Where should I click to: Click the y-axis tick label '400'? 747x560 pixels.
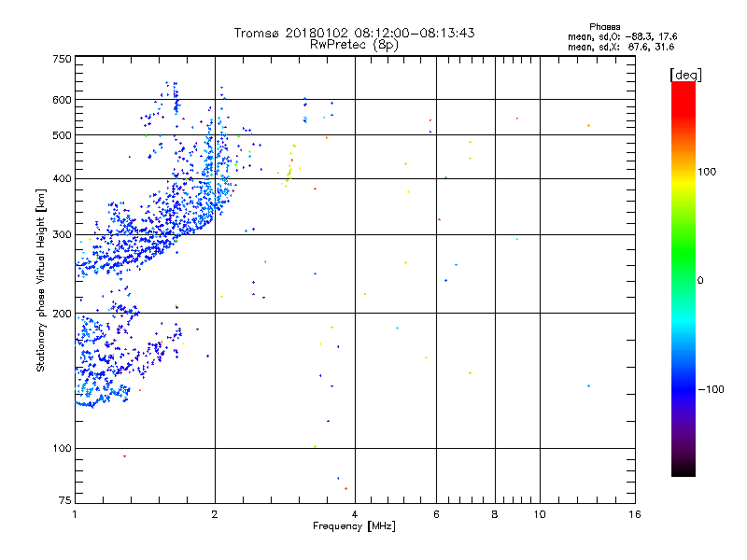62,179
